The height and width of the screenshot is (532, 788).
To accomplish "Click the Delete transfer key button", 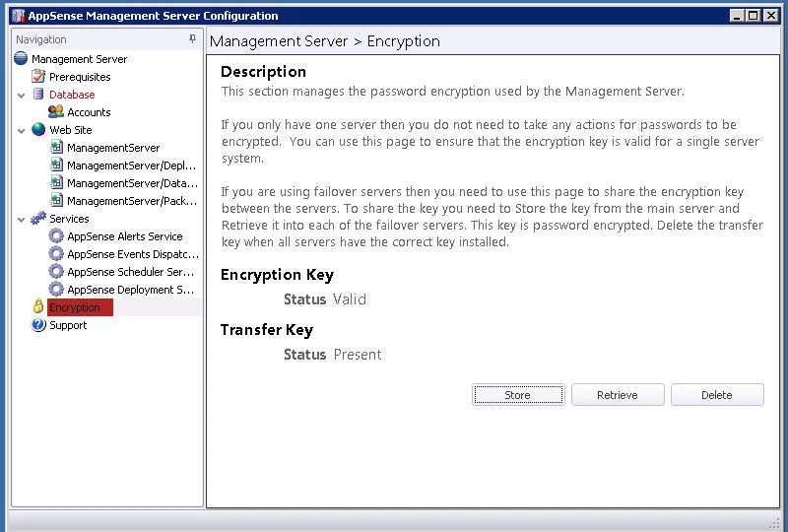I will [717, 395].
